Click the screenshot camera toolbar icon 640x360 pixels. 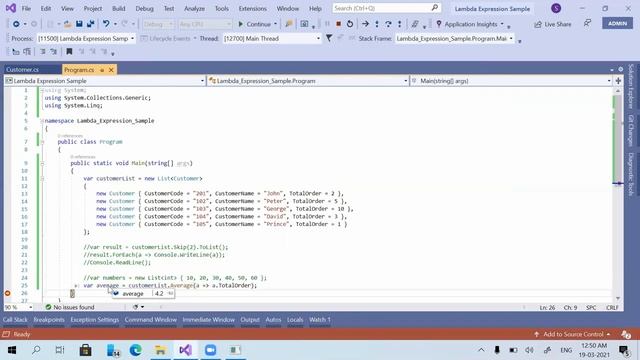[304, 24]
